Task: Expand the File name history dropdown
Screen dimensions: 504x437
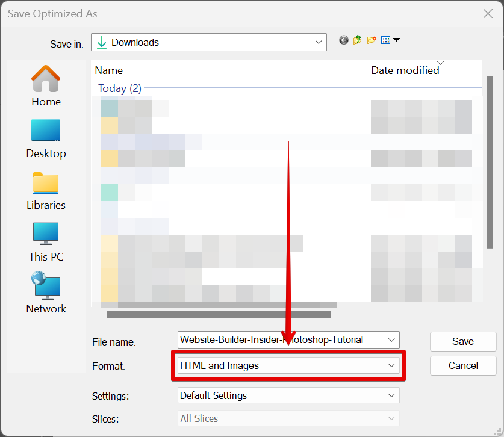Action: coord(391,340)
